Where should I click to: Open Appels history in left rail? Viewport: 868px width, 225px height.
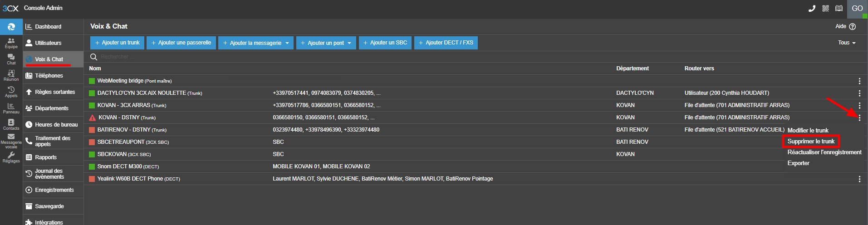click(11, 92)
